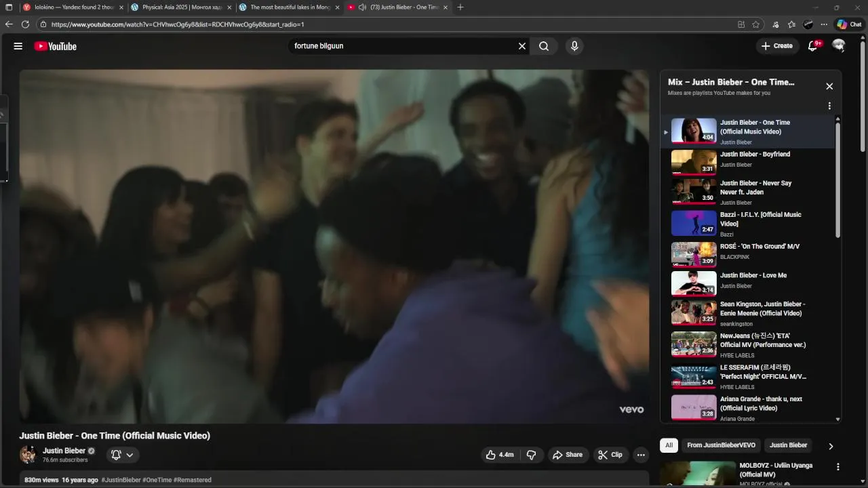Open the MOLBOYZ - Uvliin Uyanga video thumbnail

[x=698, y=474]
